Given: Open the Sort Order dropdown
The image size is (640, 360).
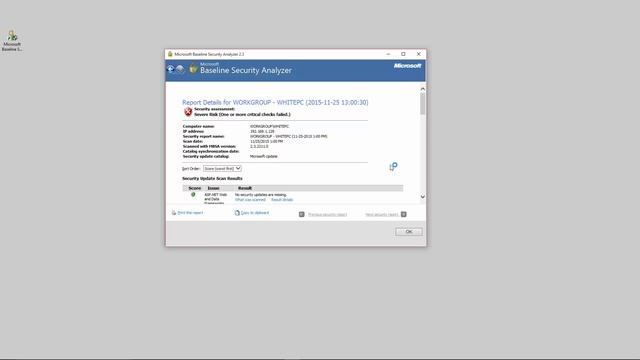Looking at the screenshot, I should coord(222,169).
